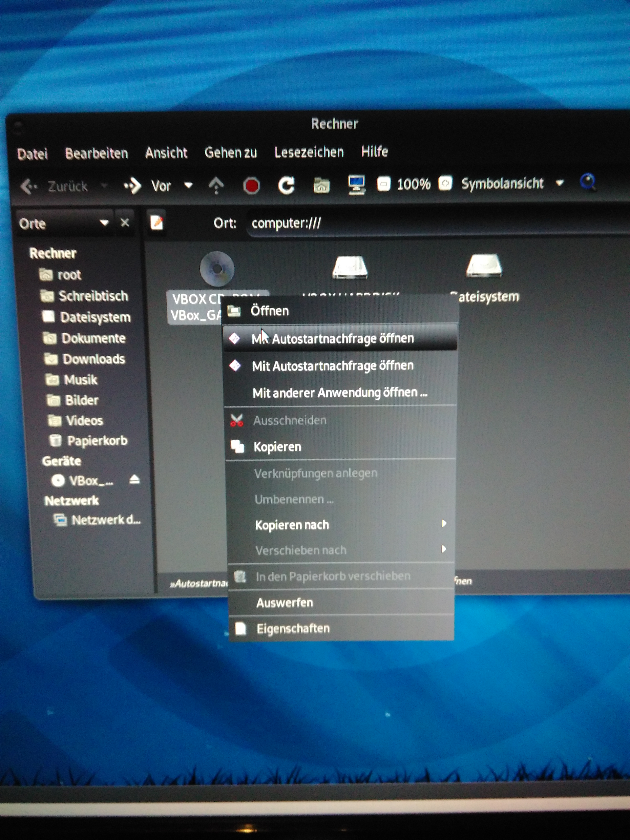The height and width of the screenshot is (840, 630).
Task: Select Downloads in the sidebar
Action: point(93,359)
